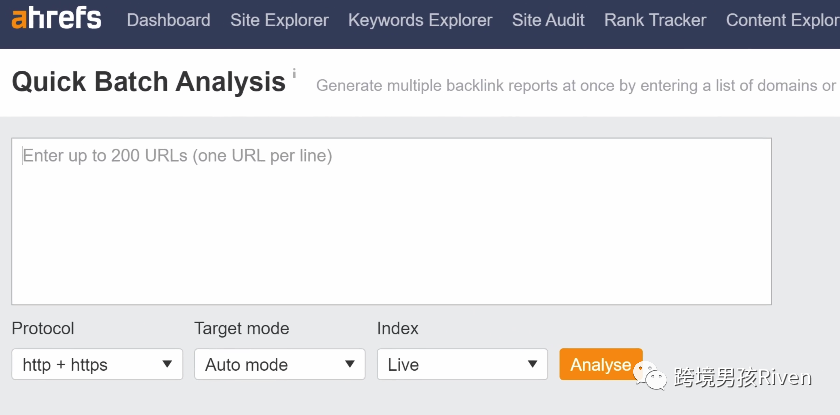The width and height of the screenshot is (840, 415).
Task: Switch to Site Audit
Action: tap(548, 20)
